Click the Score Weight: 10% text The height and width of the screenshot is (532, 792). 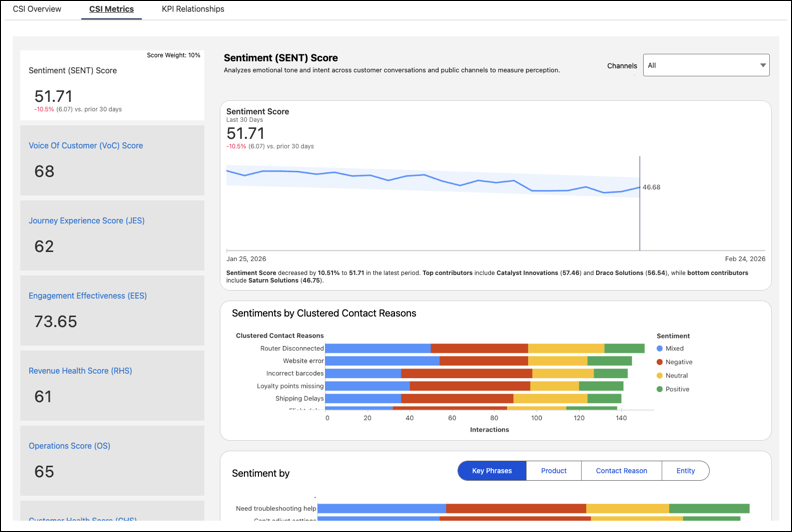pos(173,55)
